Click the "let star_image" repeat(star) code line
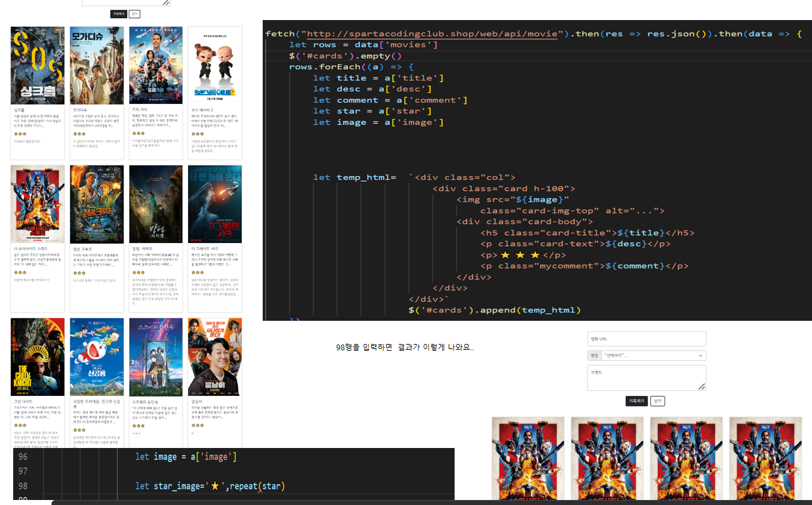The height and width of the screenshot is (505, 812). pos(210,486)
